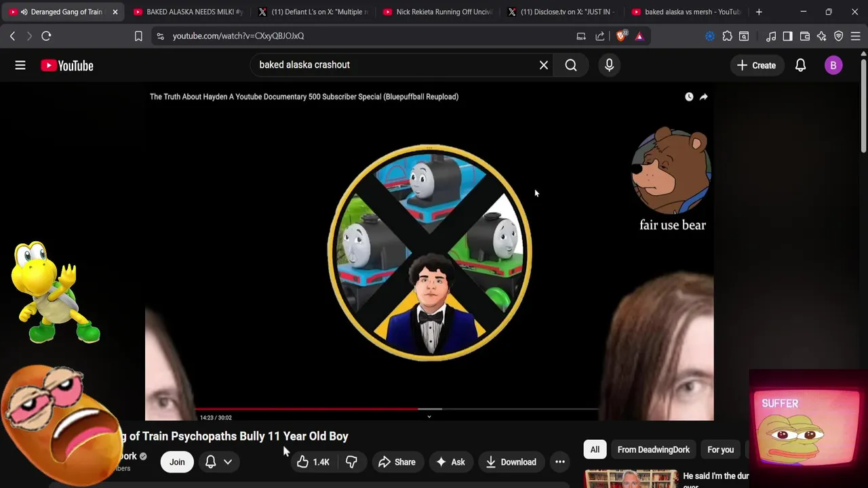Dislike the video with thumbs down

(351, 462)
